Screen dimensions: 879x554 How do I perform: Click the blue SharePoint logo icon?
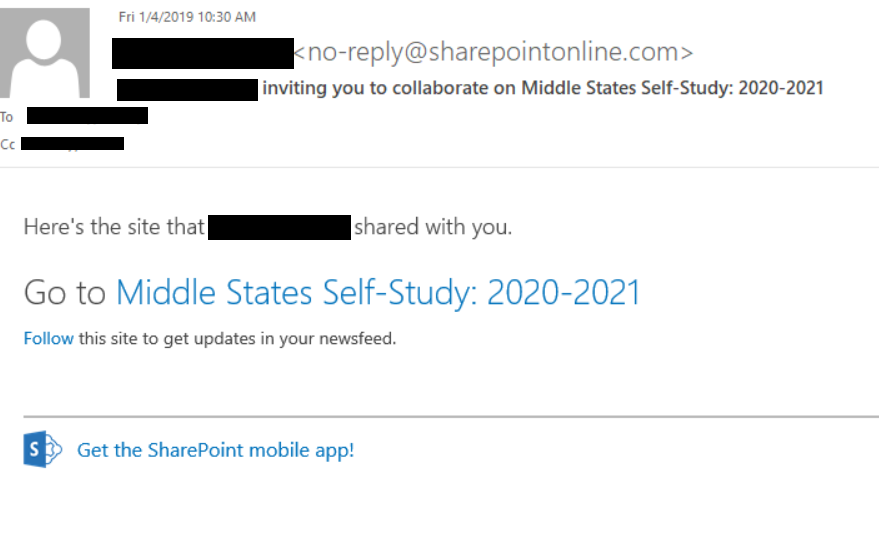tap(43, 450)
